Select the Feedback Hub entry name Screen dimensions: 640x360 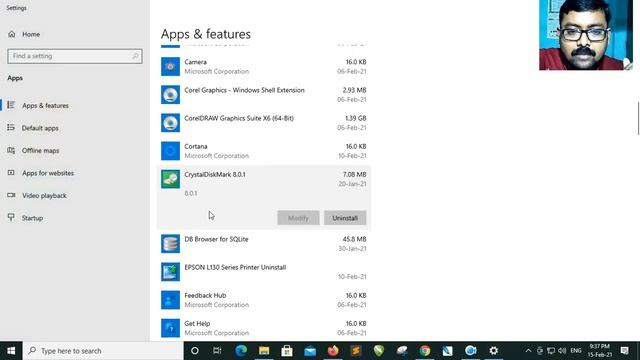[x=205, y=296]
